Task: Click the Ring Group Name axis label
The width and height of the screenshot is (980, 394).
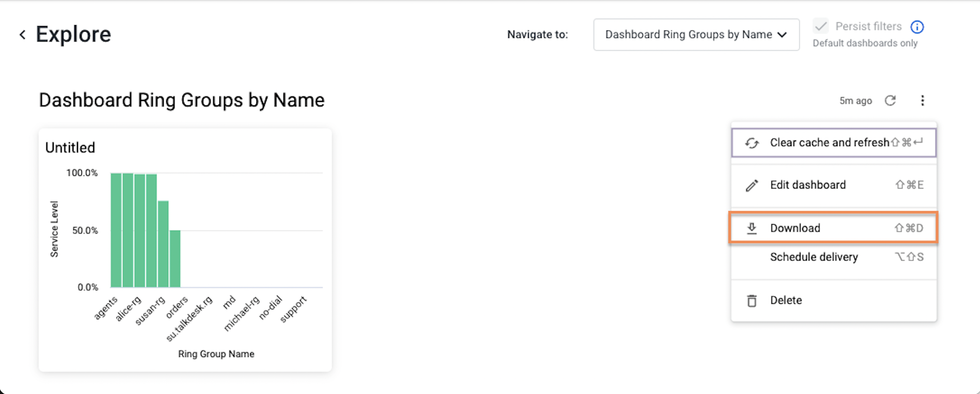Action: pos(216,354)
